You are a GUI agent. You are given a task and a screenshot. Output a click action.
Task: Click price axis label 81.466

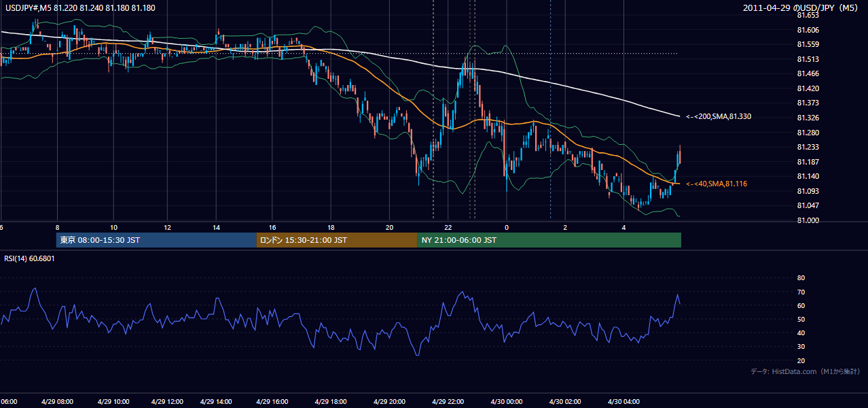pos(808,73)
